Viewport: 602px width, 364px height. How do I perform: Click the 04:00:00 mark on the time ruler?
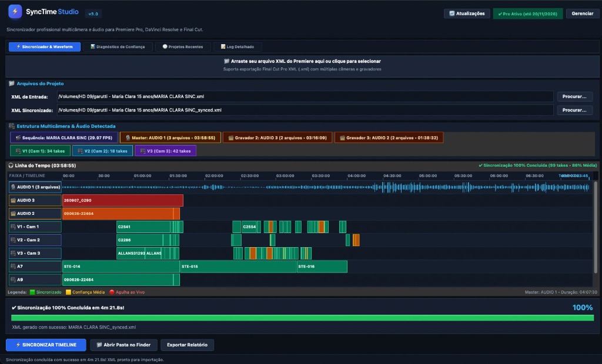357,176
